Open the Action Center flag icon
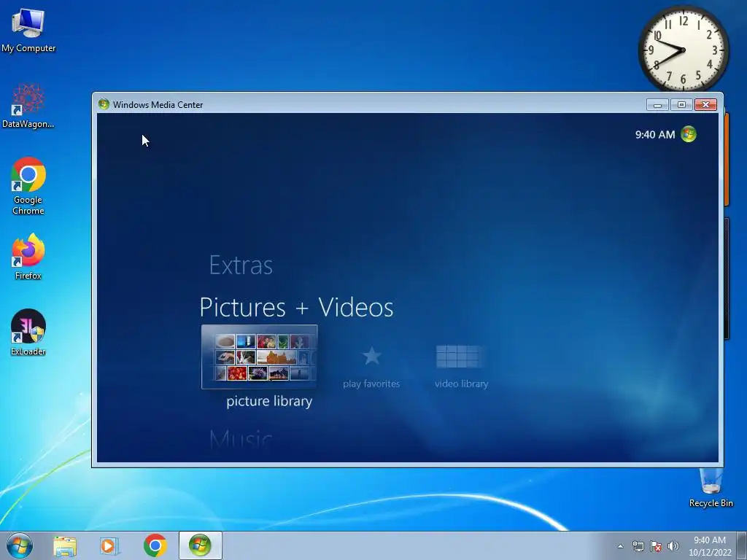The height and width of the screenshot is (560, 747). pyautogui.click(x=656, y=546)
